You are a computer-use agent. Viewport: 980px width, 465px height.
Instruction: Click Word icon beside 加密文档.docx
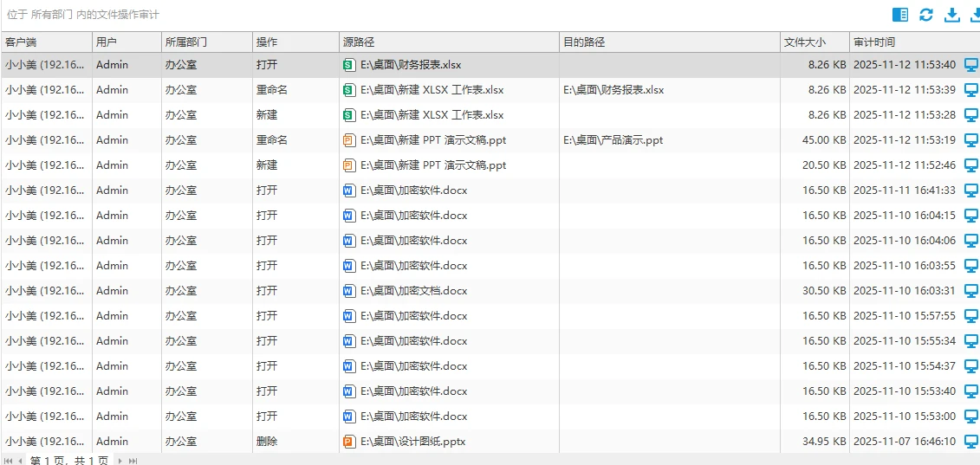pos(348,291)
